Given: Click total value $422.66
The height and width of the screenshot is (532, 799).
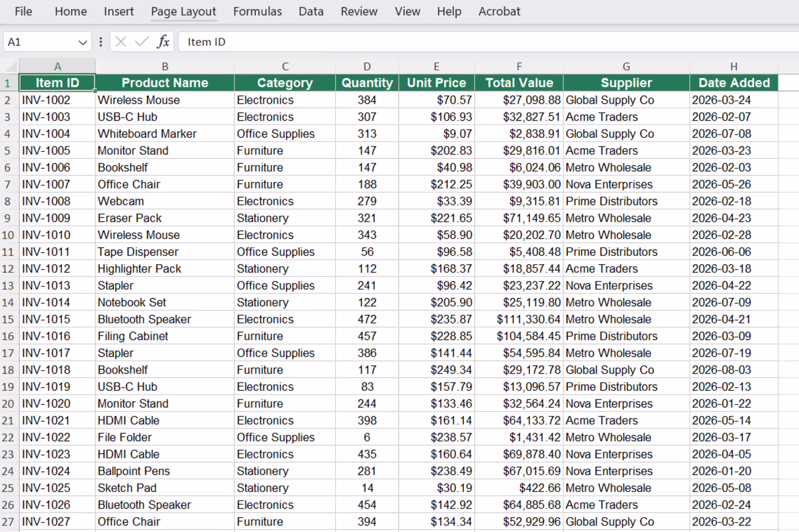Looking at the screenshot, I should [519, 488].
